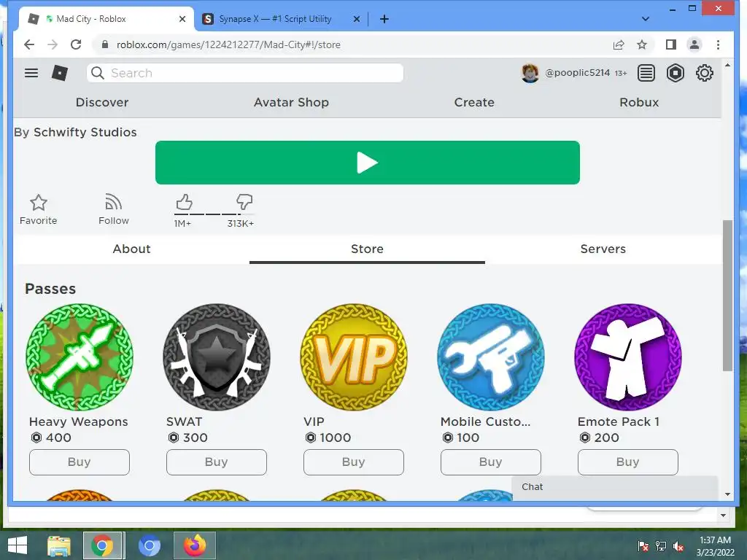Viewport: 747px width, 560px height.
Task: Click the address bar lock icon
Action: click(105, 44)
